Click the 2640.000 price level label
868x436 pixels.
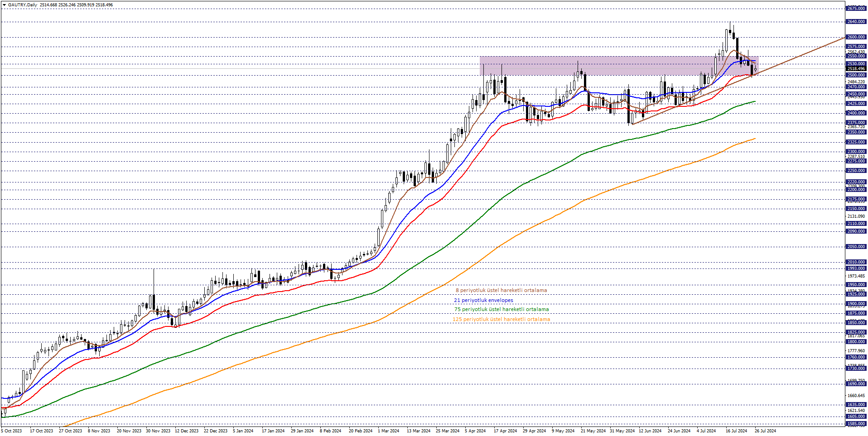(x=856, y=22)
